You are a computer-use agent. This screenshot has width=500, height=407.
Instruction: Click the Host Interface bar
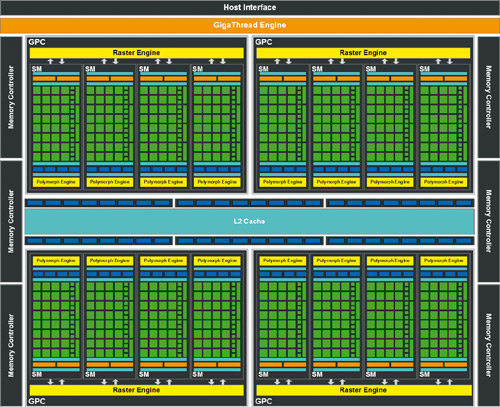point(250,7)
